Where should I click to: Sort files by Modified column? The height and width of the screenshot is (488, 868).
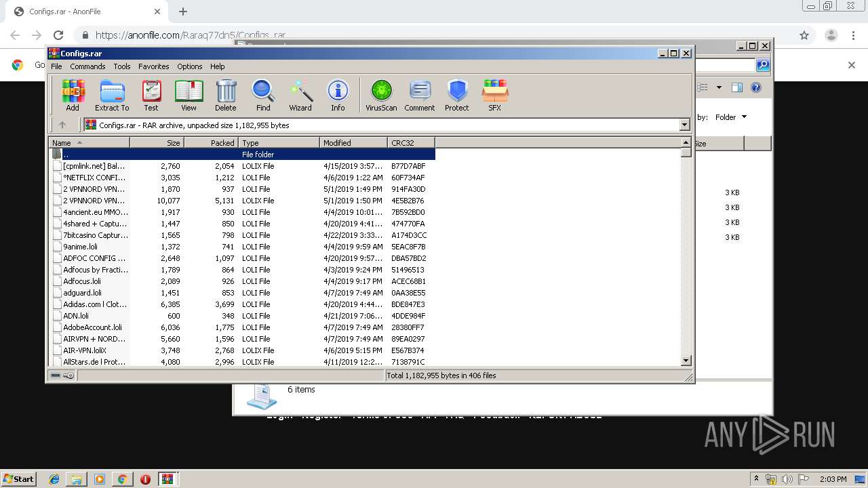tap(354, 142)
